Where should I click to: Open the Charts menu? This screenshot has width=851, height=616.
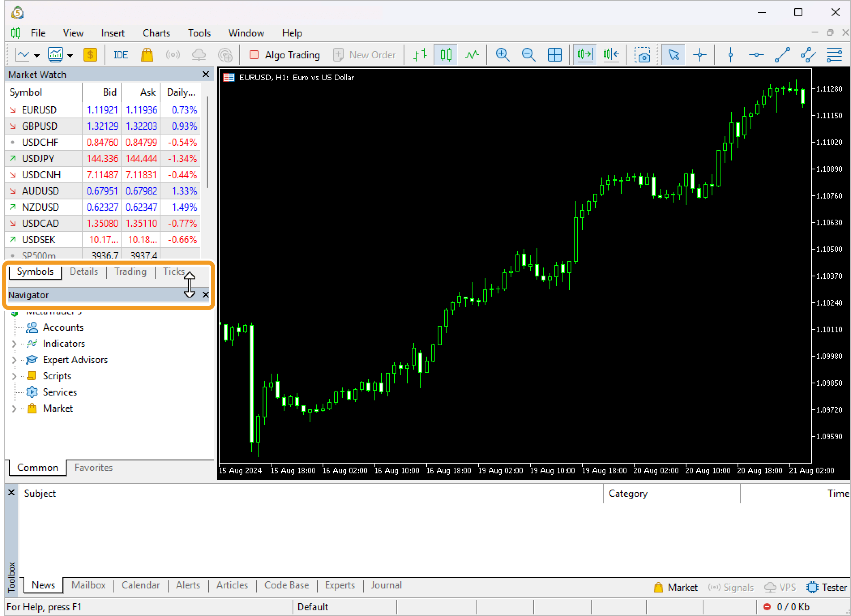click(x=156, y=33)
